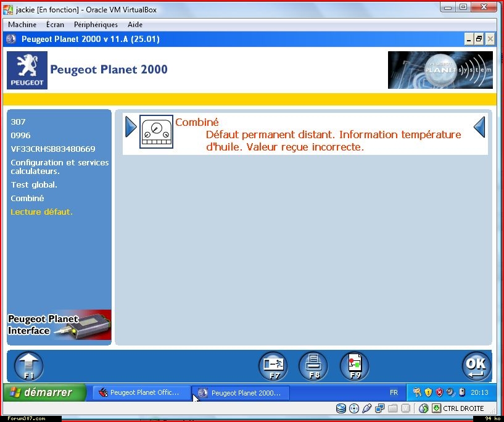This screenshot has width=504, height=422.
Task: Click the F9 document icon button
Action: (x=355, y=366)
